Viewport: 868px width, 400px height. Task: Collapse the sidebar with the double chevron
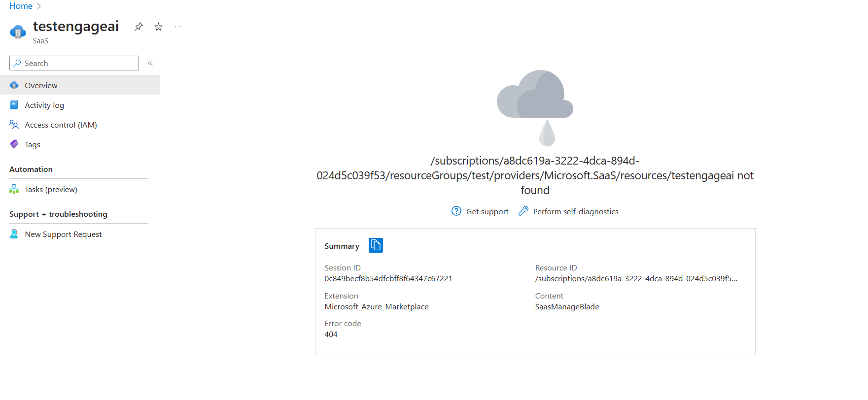click(150, 63)
